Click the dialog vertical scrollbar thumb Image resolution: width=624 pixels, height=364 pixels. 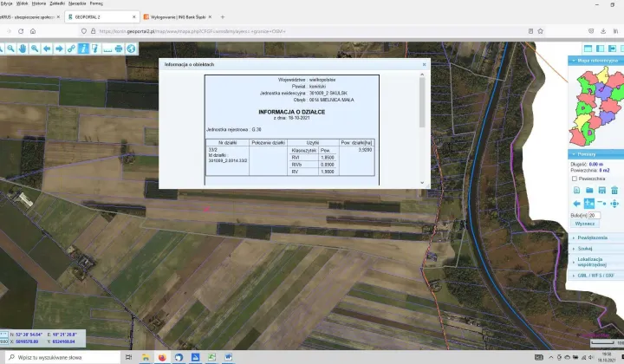[422, 102]
